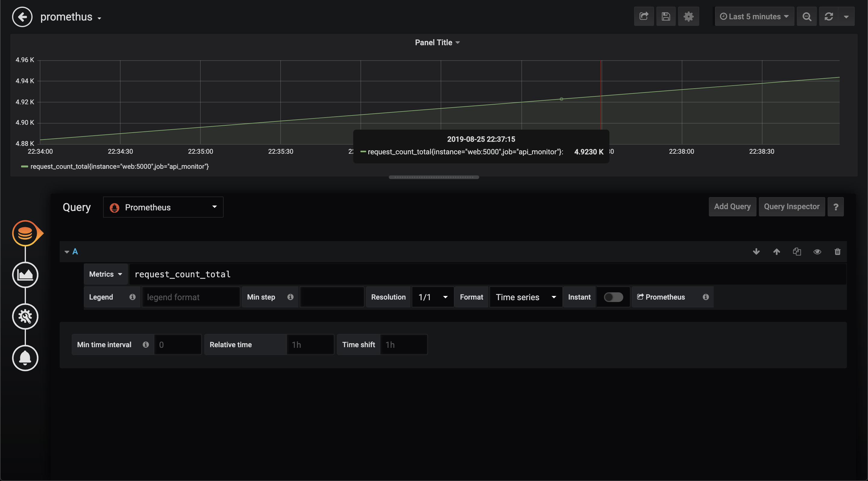Move query A up
Viewport: 868px width, 481px height.
(776, 252)
